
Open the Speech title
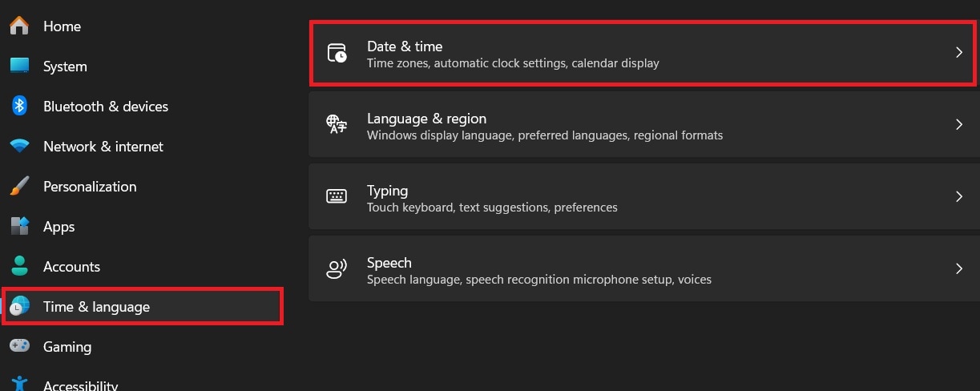(x=389, y=263)
